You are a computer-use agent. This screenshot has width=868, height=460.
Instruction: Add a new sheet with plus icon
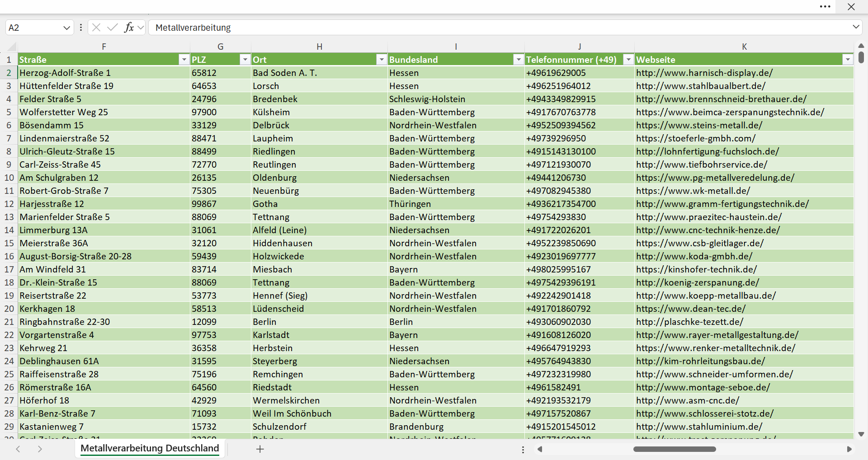260,449
